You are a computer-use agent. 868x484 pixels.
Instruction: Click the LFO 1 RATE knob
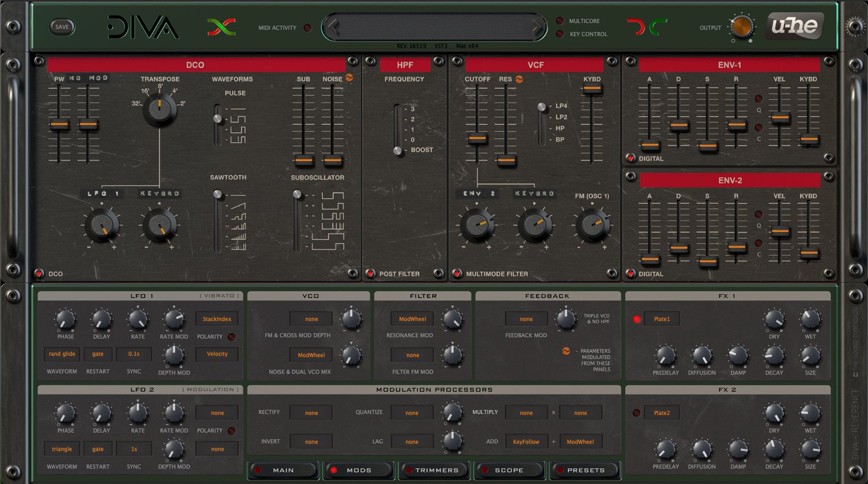pyautogui.click(x=138, y=319)
